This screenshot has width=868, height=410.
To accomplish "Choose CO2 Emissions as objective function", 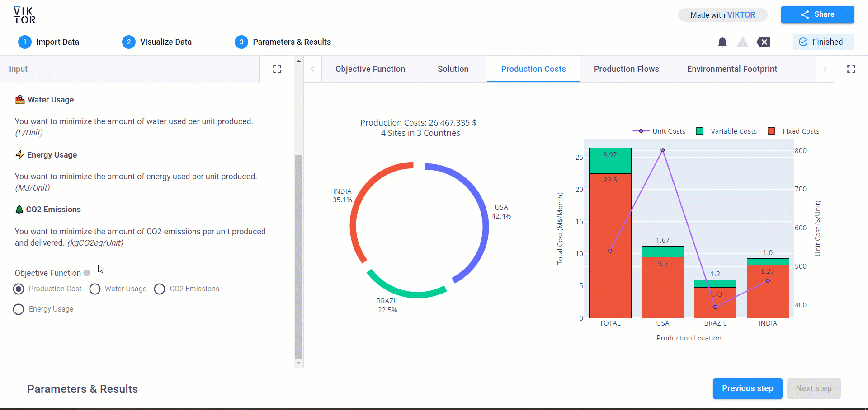I will [160, 289].
